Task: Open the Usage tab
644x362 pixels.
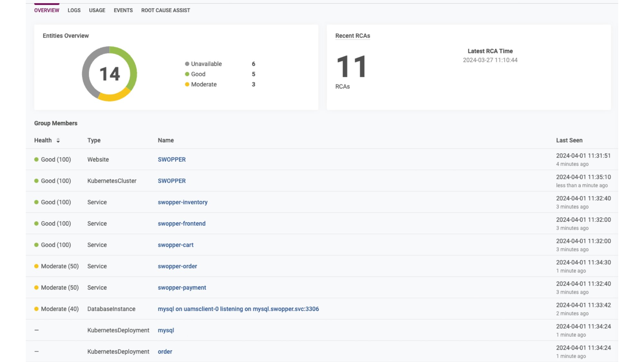Action: pos(97,10)
